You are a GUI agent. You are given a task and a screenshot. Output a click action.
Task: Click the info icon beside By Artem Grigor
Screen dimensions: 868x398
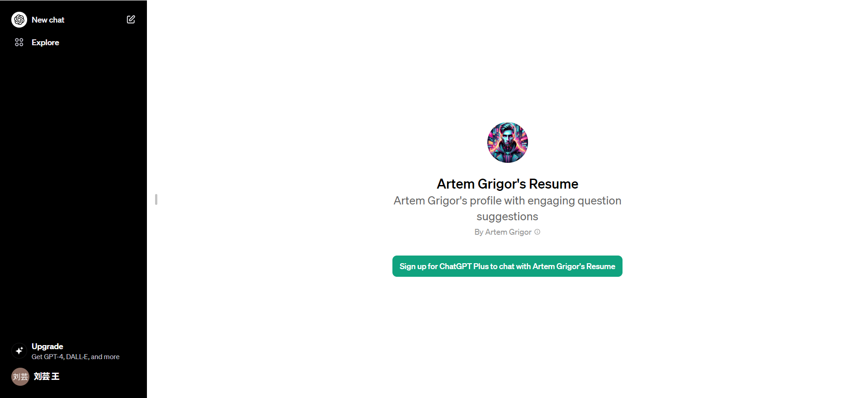point(538,232)
